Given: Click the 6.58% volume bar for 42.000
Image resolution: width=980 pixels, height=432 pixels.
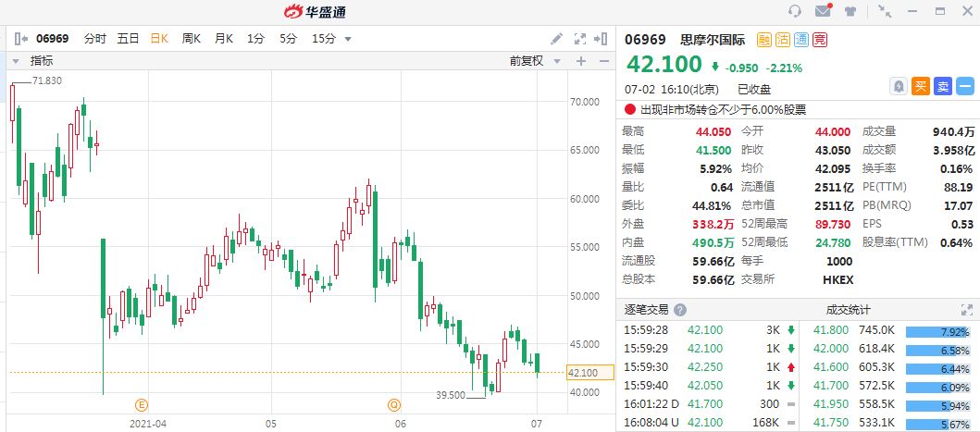Looking at the screenshot, I should click(x=938, y=350).
